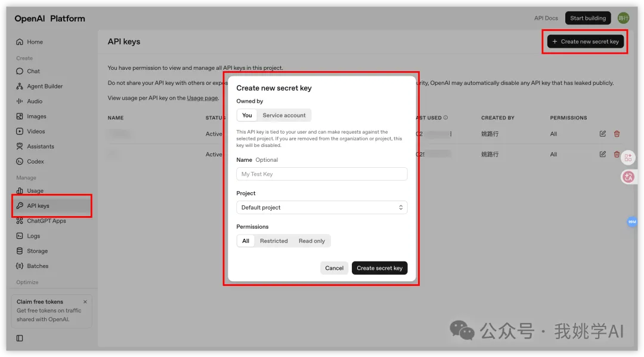Click the Assistants icon
Screen dimensions: 644x357
pos(19,146)
